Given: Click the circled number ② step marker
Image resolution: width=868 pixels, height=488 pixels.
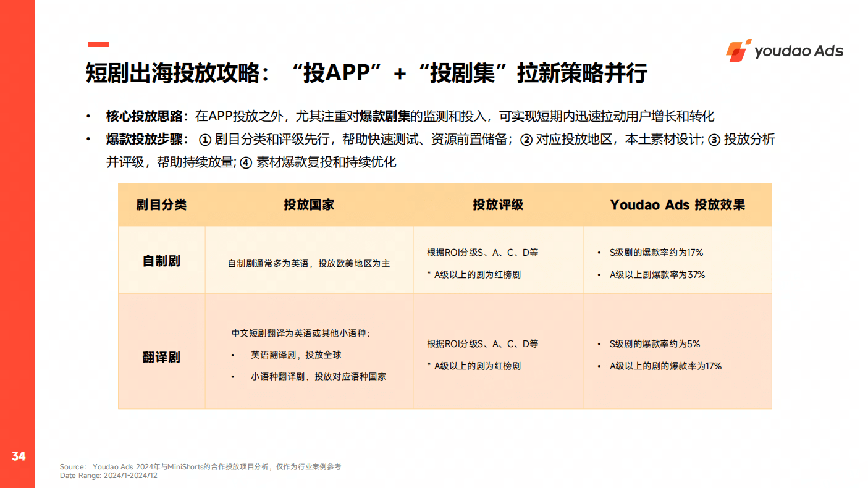Looking at the screenshot, I should [526, 140].
